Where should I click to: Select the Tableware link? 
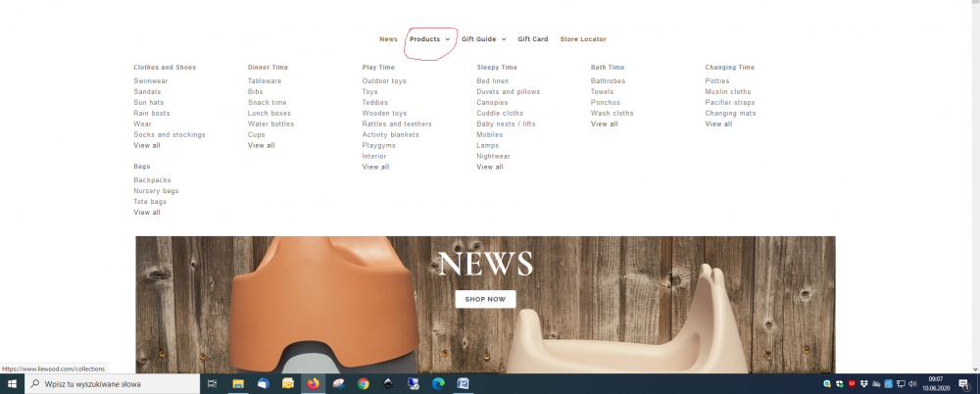[x=265, y=80]
